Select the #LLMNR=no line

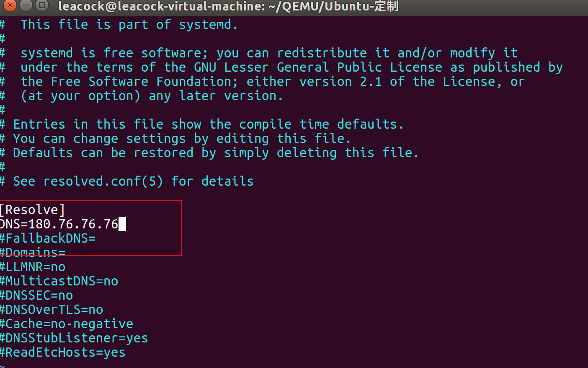pyautogui.click(x=33, y=267)
